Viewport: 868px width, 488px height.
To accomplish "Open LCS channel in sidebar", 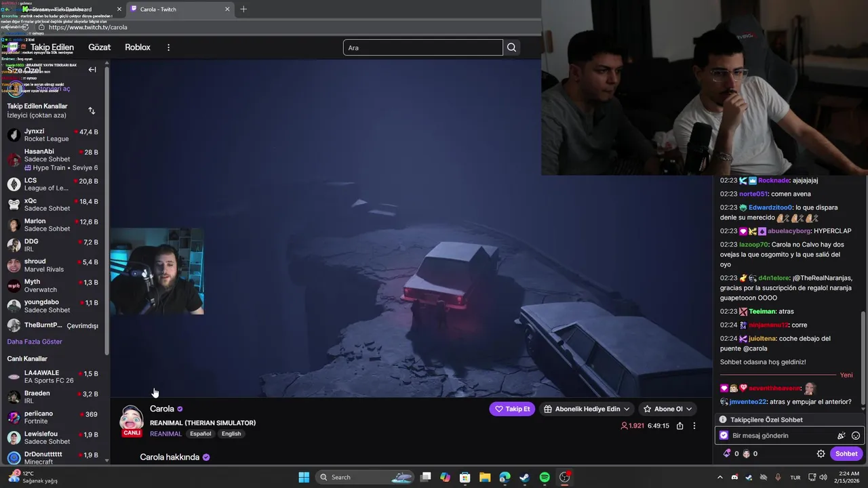I will (54, 184).
